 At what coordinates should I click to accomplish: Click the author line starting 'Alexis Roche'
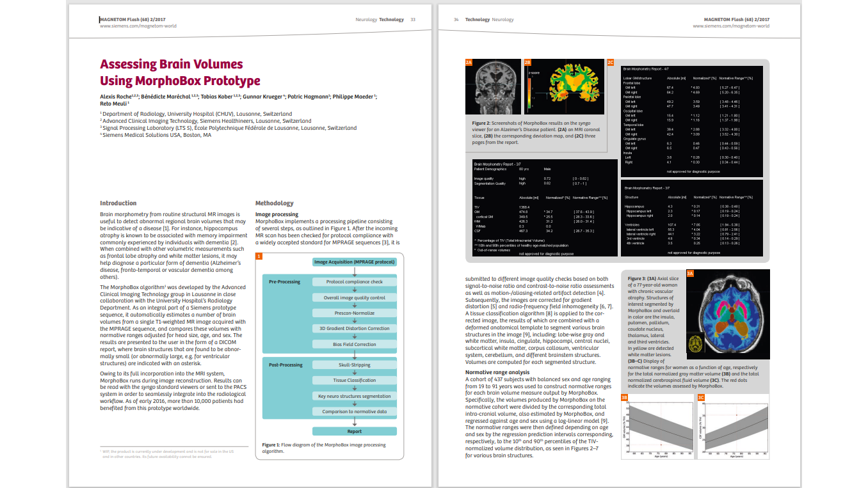[239, 99]
